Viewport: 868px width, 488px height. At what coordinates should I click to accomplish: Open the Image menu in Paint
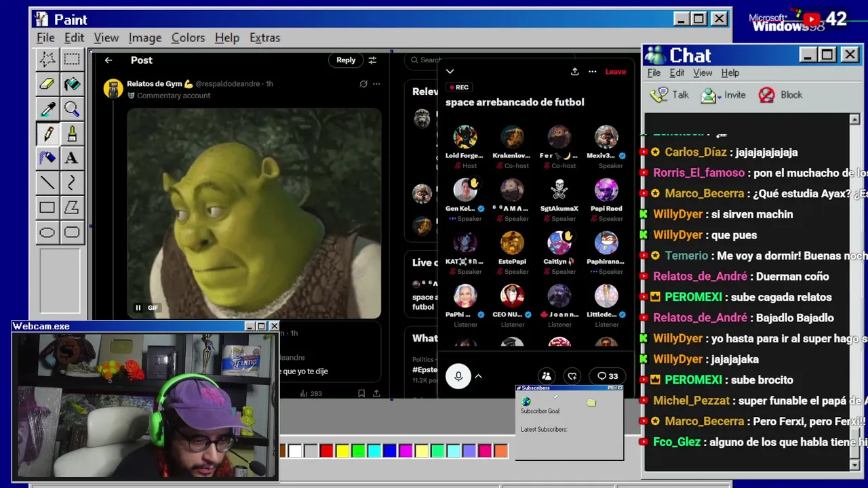tap(145, 37)
